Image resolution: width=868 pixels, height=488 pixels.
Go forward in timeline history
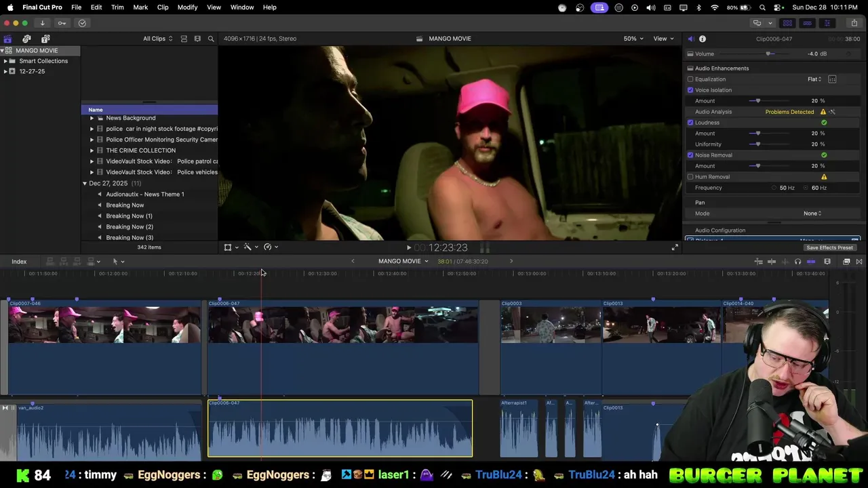[x=511, y=261]
